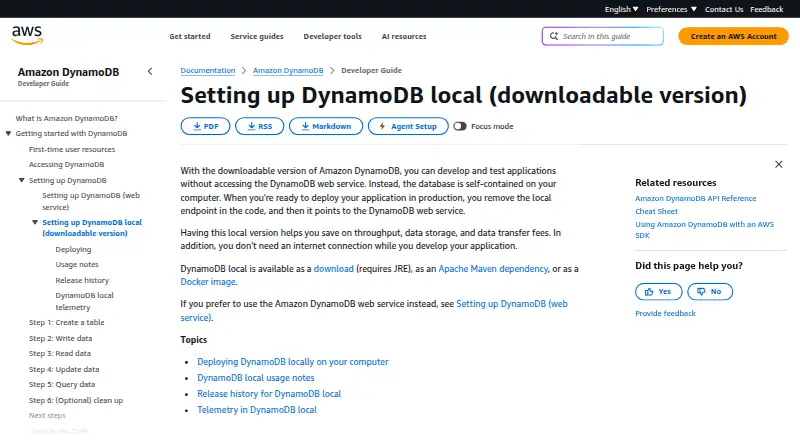Screen dimensions: 800x440
Task: Select DynamoDB local telemetry in sidebar
Action: click(x=85, y=301)
